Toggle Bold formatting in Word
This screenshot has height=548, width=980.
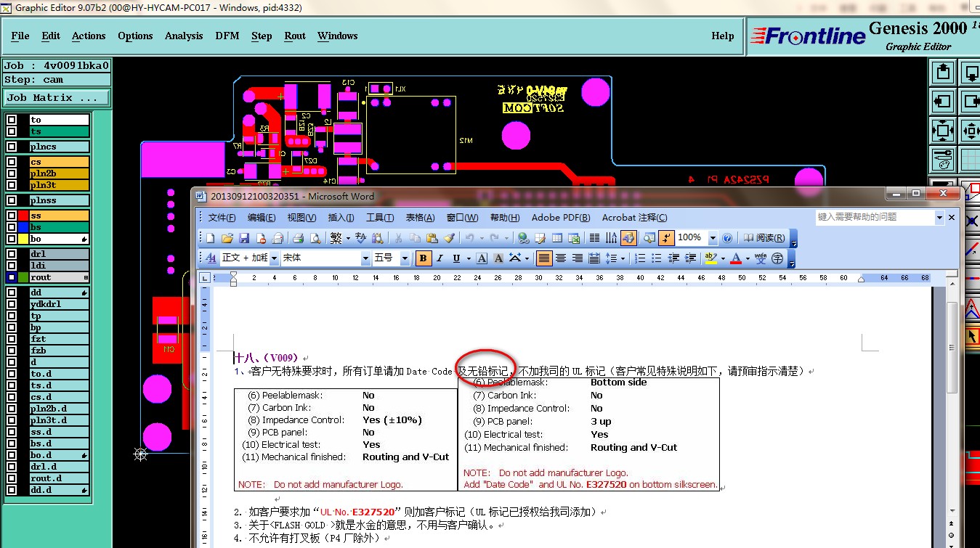tap(424, 258)
